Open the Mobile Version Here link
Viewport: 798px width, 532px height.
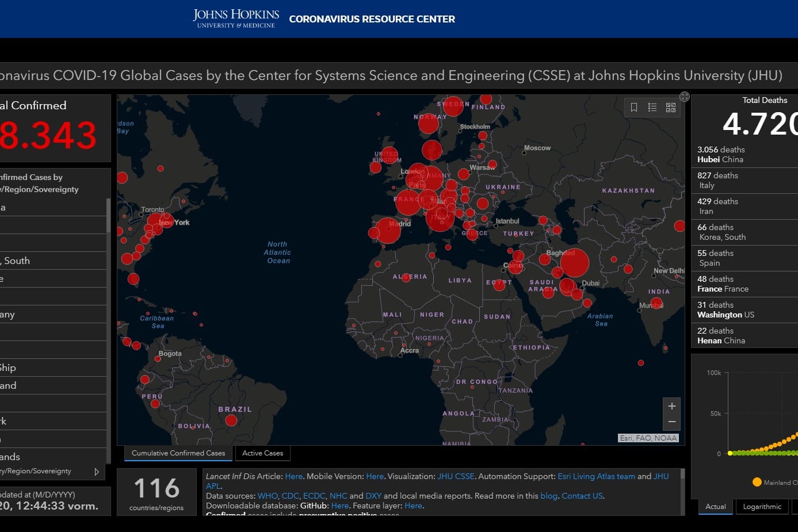(375, 476)
